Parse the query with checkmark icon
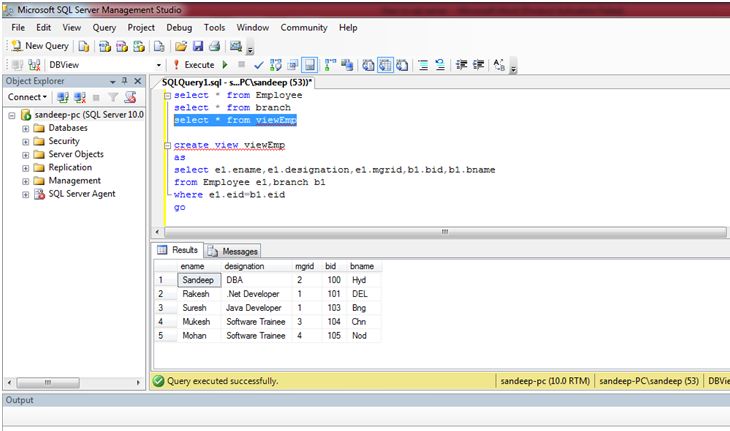Viewport: 730px width, 431px height. pyautogui.click(x=259, y=65)
